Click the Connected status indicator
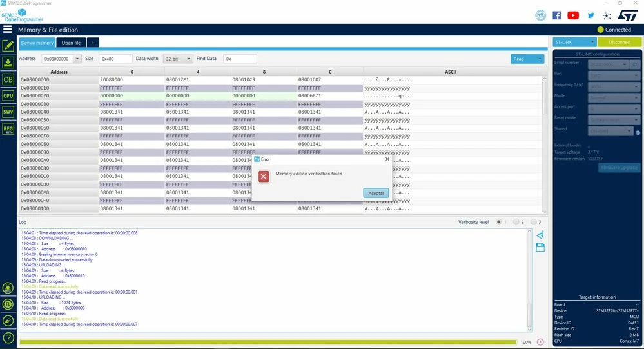 (614, 30)
